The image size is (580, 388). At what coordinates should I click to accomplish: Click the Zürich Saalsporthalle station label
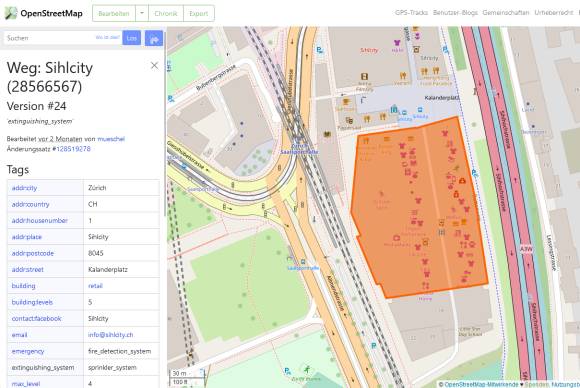[299, 149]
